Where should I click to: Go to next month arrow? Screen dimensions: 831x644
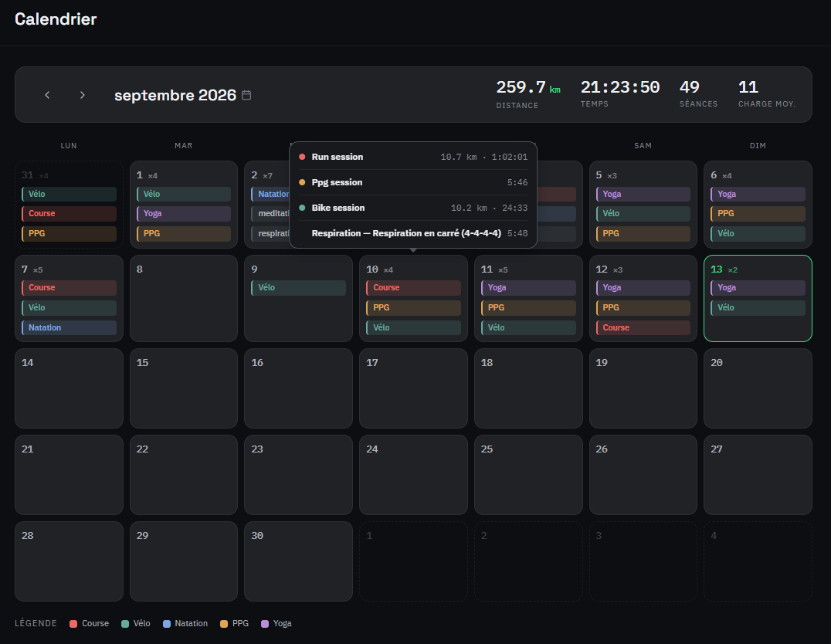pyautogui.click(x=82, y=95)
